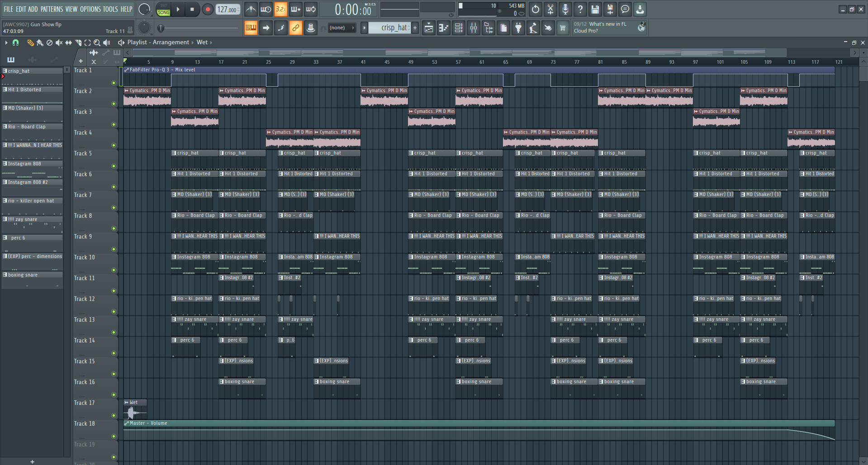
Task: Open the Channel rack icon
Action: 459,28
